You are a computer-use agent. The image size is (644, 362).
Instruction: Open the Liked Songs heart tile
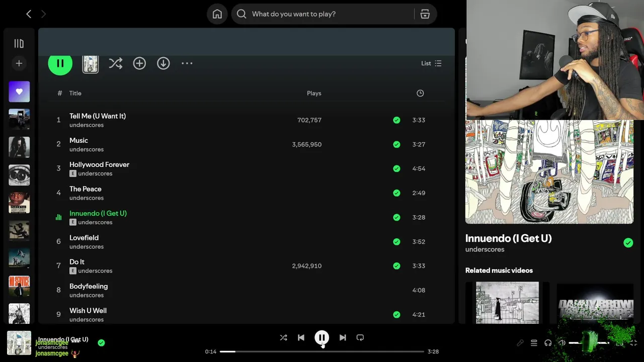[19, 92]
